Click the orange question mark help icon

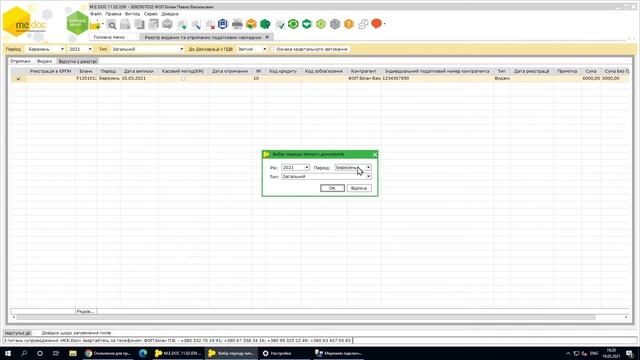349,24
